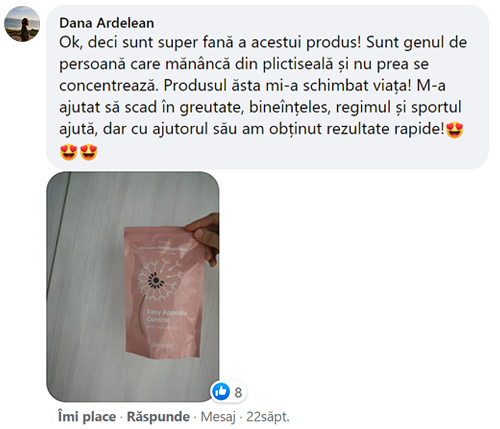Click the hand holding the pouch
The image size is (500, 429).
point(205,238)
